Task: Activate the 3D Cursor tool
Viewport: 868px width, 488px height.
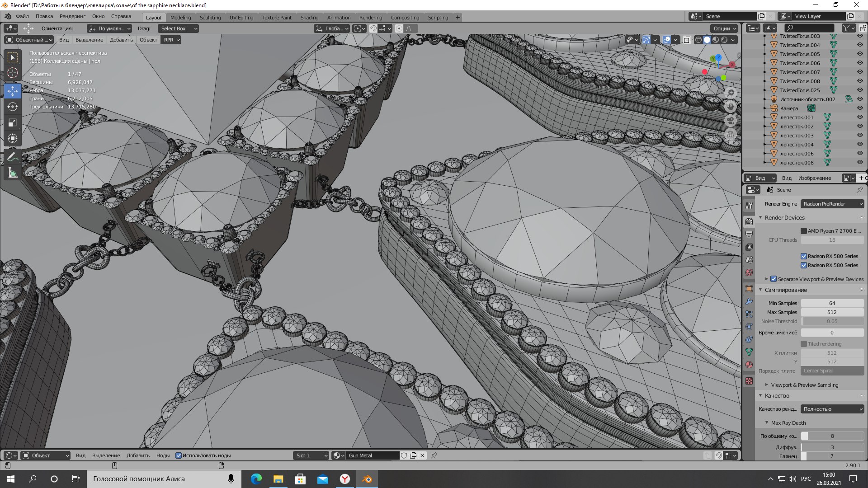Action: coord(13,73)
